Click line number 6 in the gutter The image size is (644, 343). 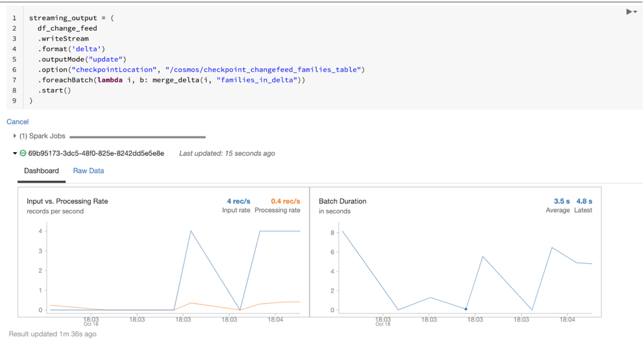coord(14,70)
